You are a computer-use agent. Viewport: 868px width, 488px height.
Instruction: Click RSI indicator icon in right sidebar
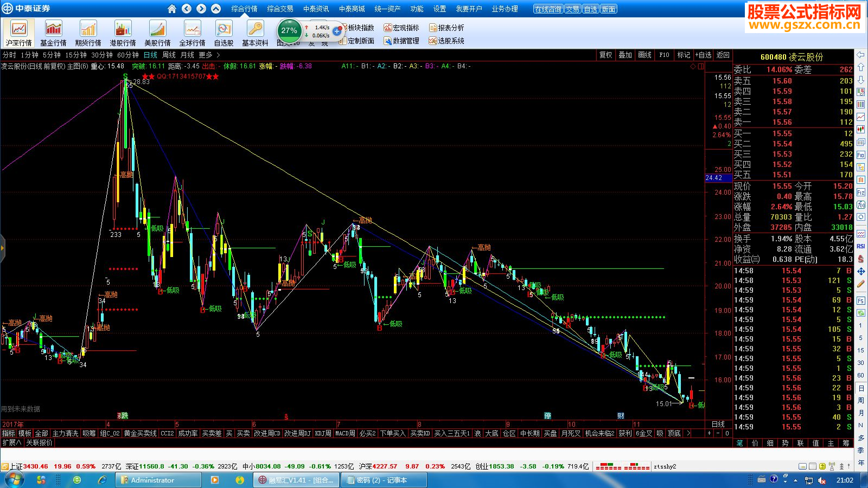tap(861, 246)
